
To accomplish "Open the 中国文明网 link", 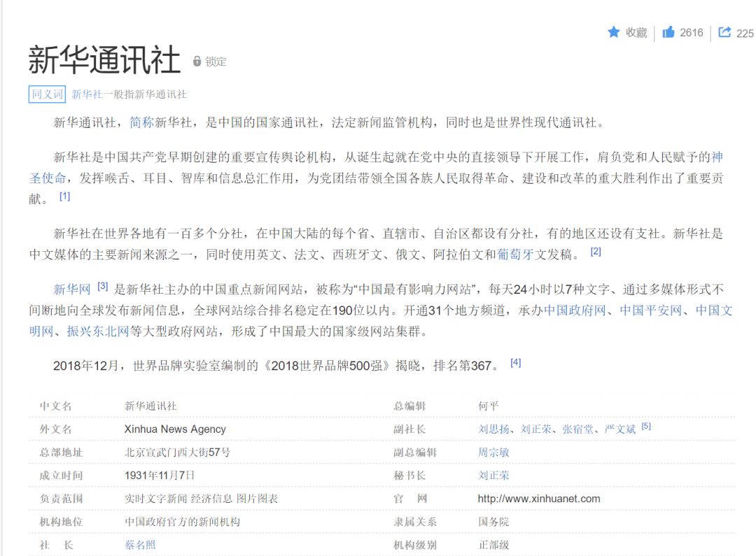I will (714, 311).
